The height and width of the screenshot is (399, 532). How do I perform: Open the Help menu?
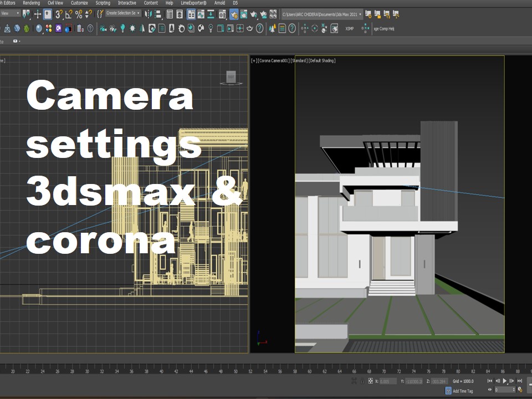pos(169,3)
